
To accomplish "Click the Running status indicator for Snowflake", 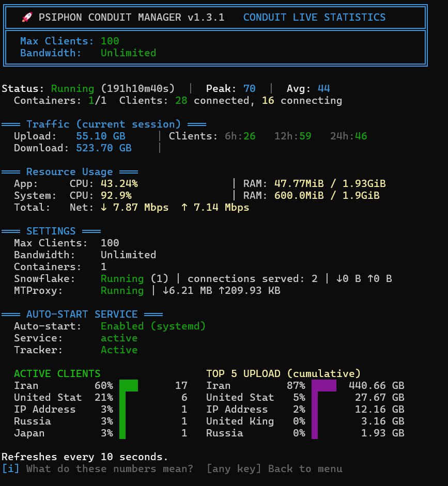I will point(122,278).
